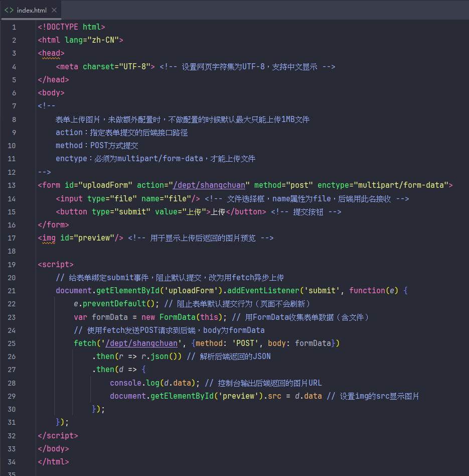Click 'charset="UTF-8"' in the meta tag

pyautogui.click(x=116, y=66)
